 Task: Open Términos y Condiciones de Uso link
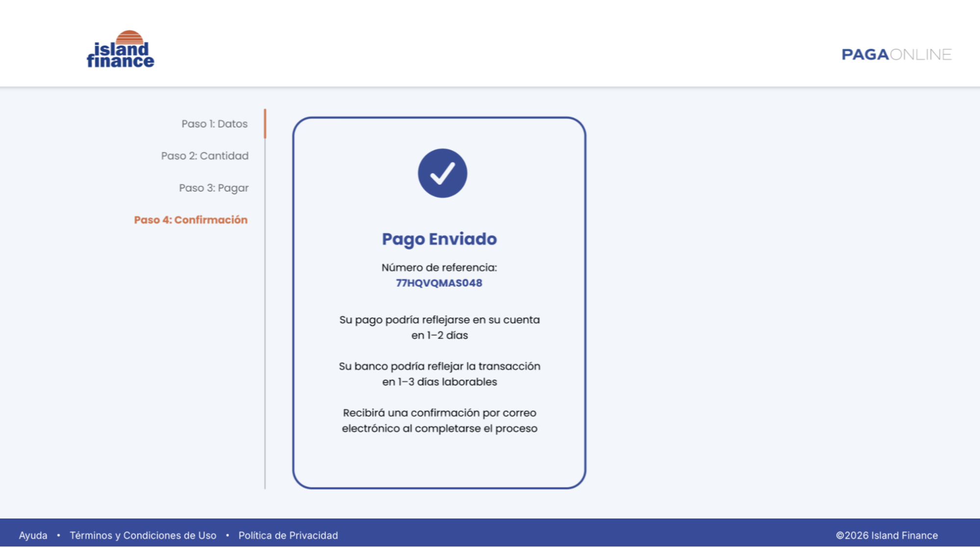click(x=143, y=535)
